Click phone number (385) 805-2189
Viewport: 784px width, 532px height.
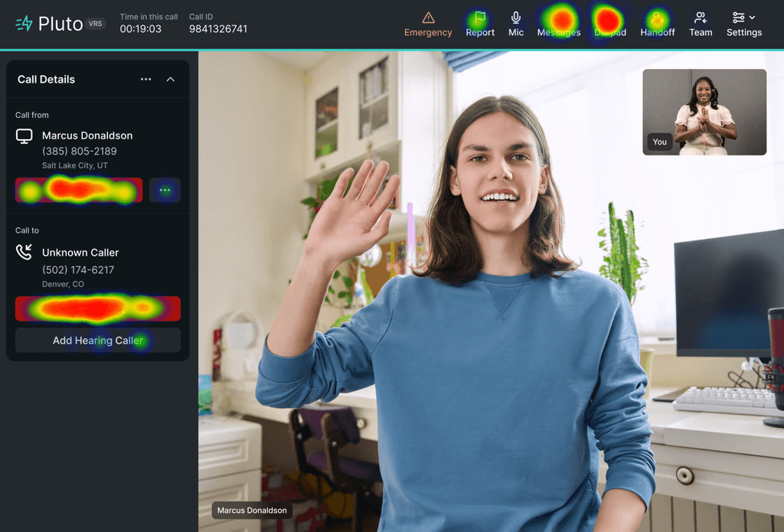[80, 151]
